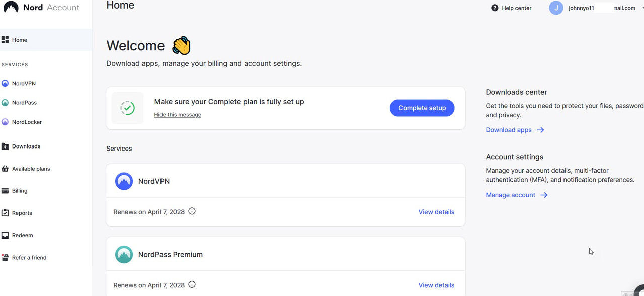Show NordPass Premium renewal info icon

pyautogui.click(x=192, y=285)
